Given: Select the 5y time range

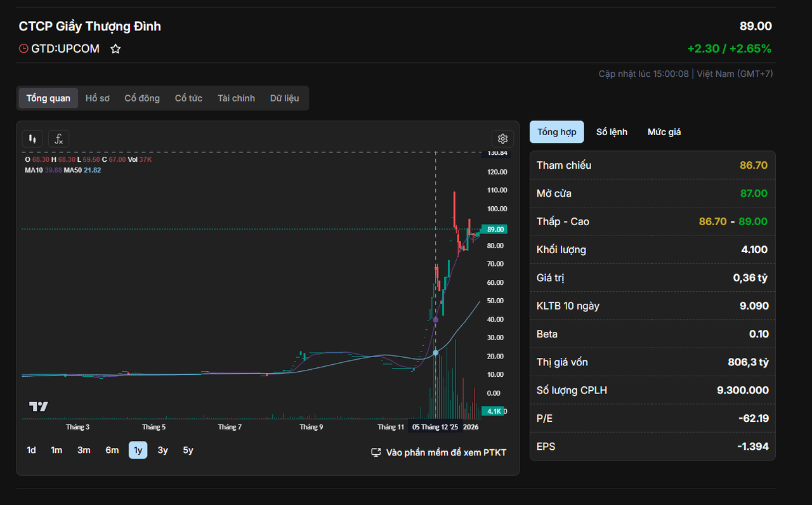Looking at the screenshot, I should pyautogui.click(x=188, y=450).
